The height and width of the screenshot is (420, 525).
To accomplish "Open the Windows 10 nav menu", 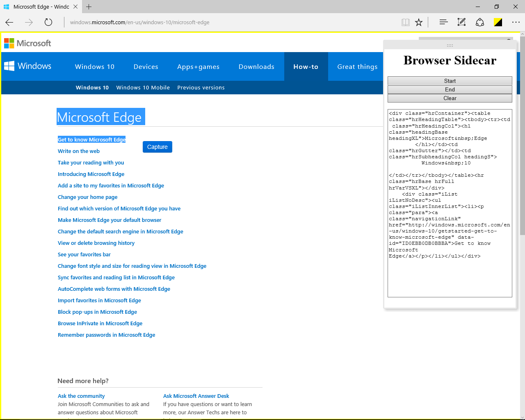I will pos(95,66).
